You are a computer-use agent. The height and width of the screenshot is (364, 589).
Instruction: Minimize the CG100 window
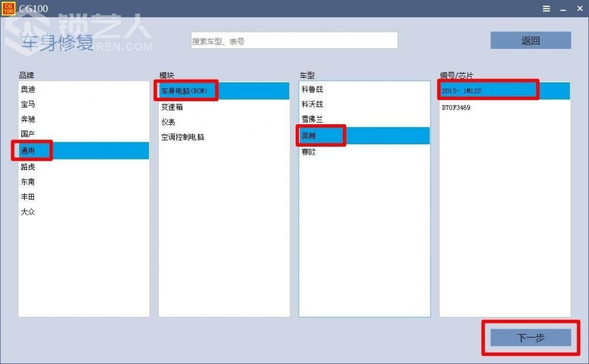[563, 9]
